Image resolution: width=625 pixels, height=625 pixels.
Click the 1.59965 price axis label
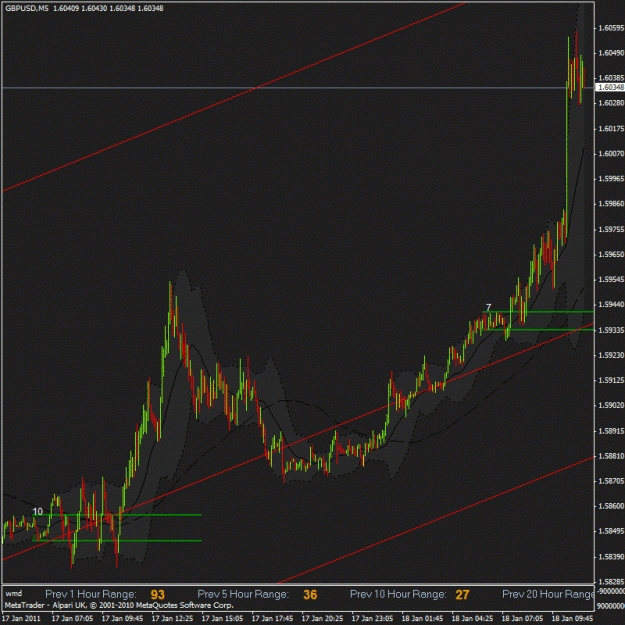pos(611,179)
